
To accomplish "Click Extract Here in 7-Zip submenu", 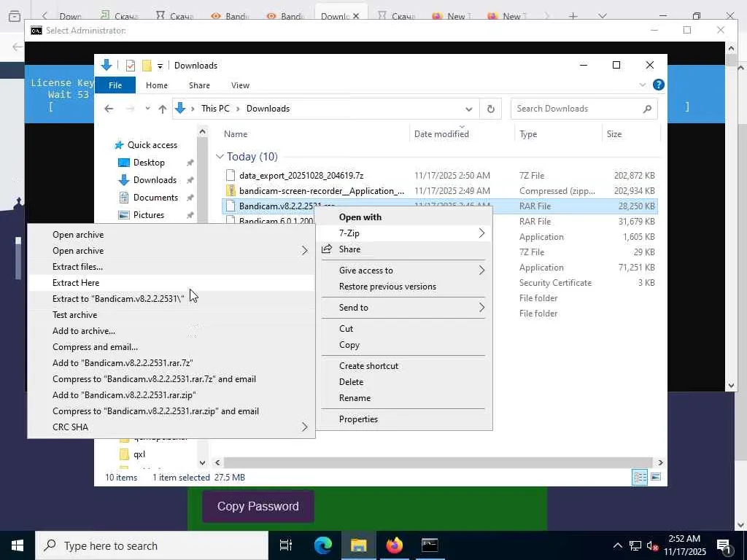I will click(171, 282).
